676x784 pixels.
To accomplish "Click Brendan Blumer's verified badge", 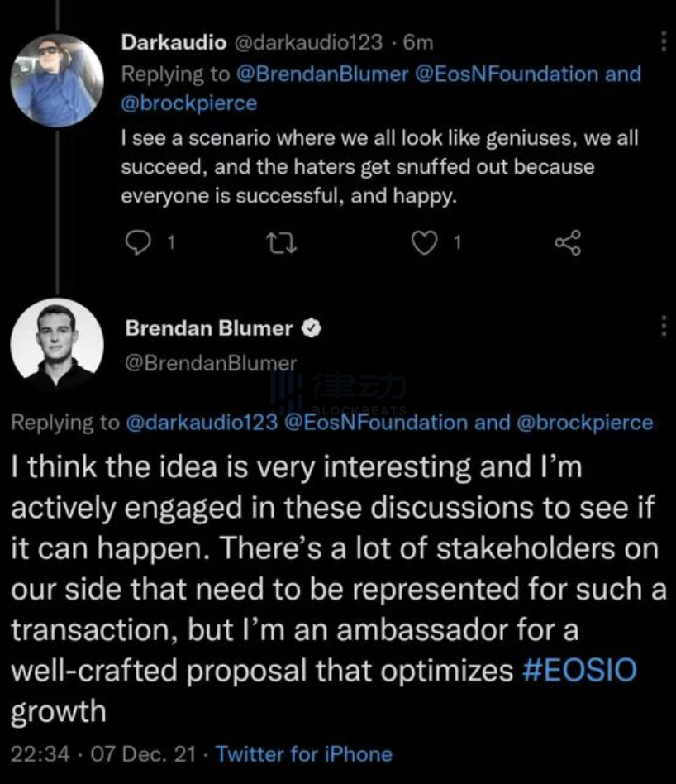I will pyautogui.click(x=312, y=329).
